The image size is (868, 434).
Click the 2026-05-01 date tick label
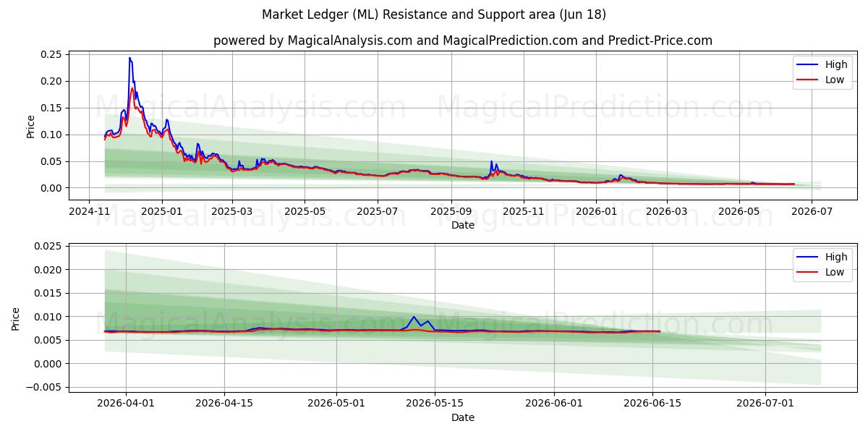click(337, 404)
